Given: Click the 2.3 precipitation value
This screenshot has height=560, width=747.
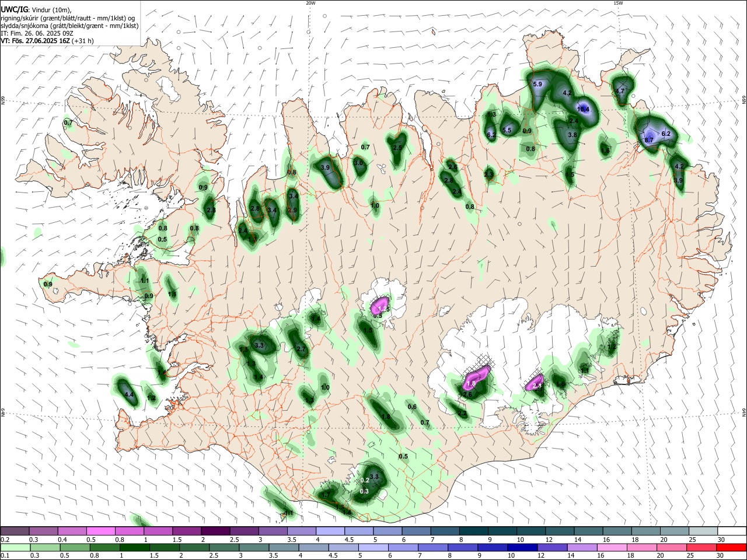Looking at the screenshot, I should (488, 174).
